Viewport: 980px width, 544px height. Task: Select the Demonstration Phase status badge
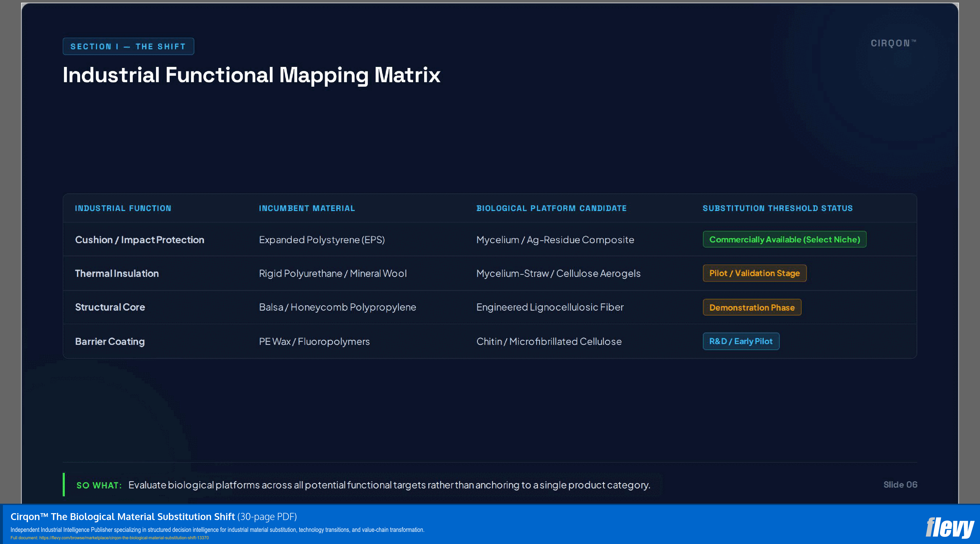(x=752, y=307)
